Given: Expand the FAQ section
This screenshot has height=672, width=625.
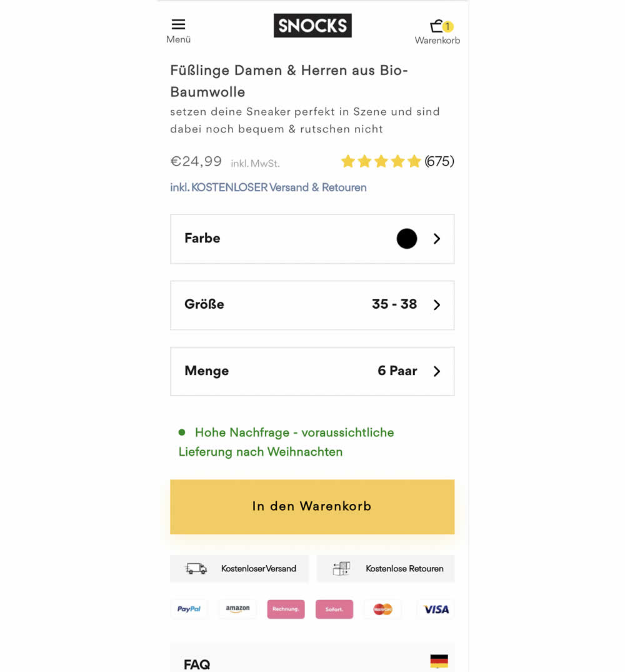Looking at the screenshot, I should coord(197,664).
